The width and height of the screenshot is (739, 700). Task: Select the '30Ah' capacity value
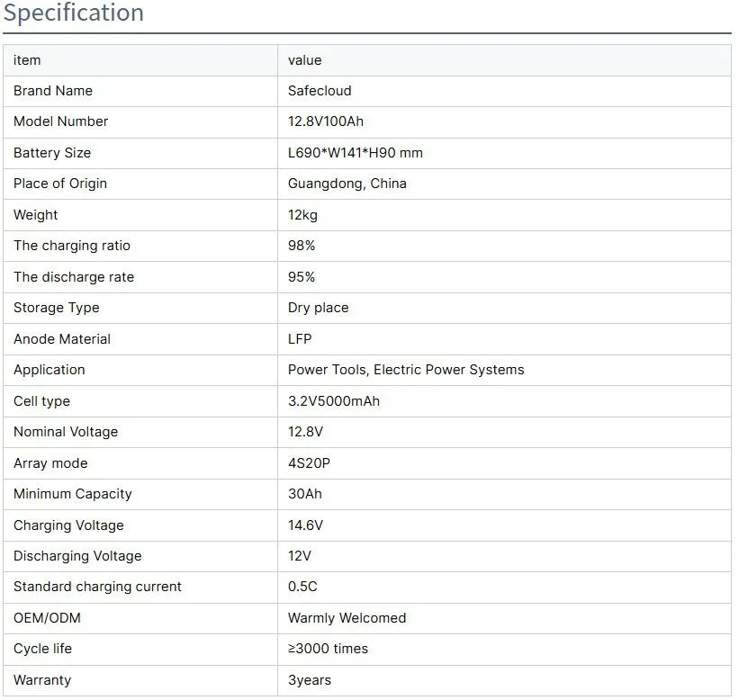click(305, 494)
